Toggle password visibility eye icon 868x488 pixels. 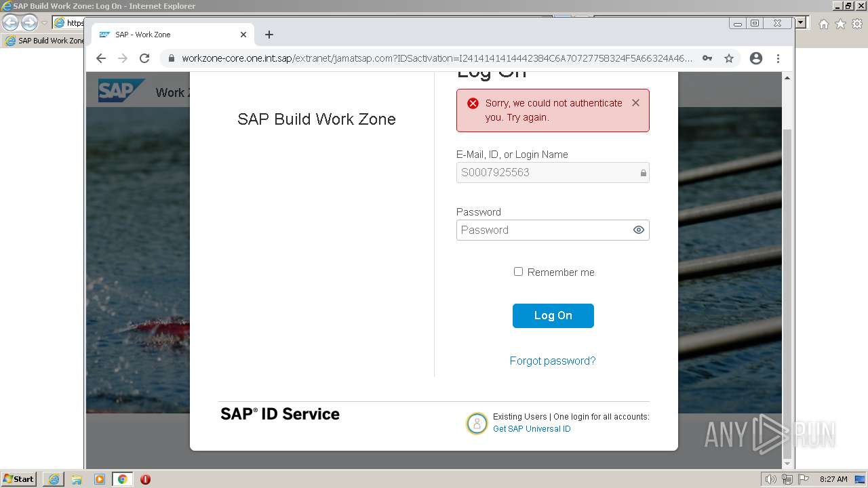tap(638, 230)
